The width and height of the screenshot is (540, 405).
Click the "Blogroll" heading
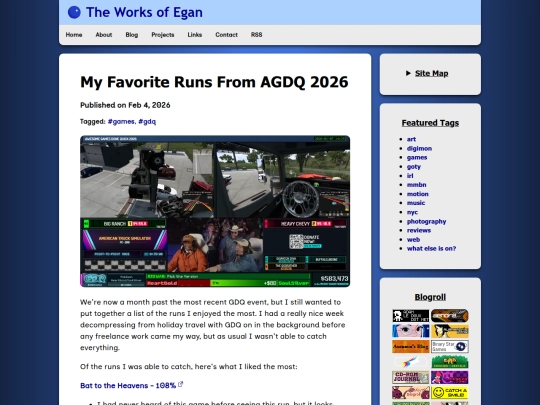430,297
